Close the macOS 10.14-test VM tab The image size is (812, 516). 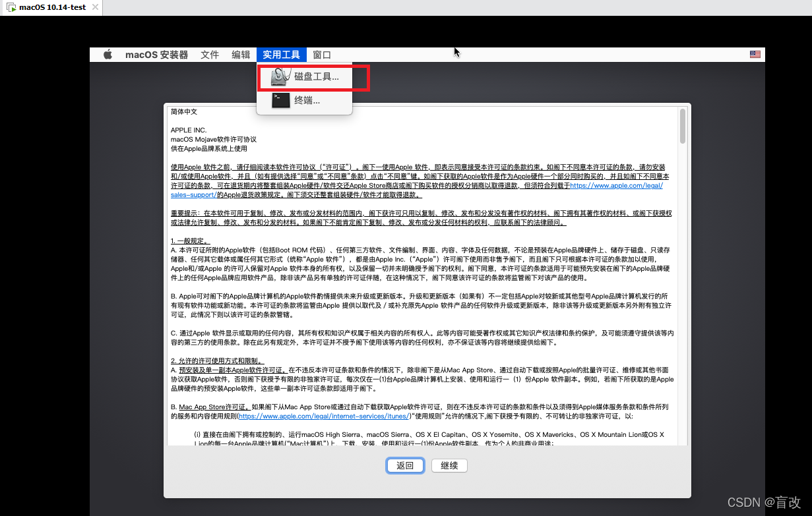95,7
